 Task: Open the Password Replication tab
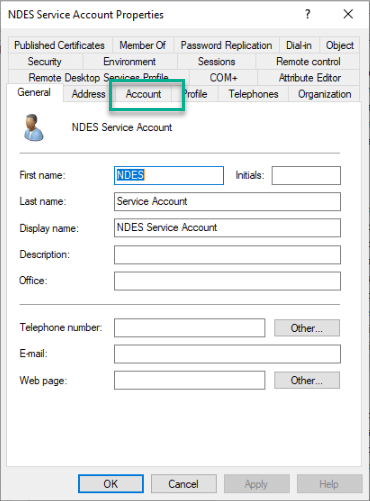[x=226, y=45]
